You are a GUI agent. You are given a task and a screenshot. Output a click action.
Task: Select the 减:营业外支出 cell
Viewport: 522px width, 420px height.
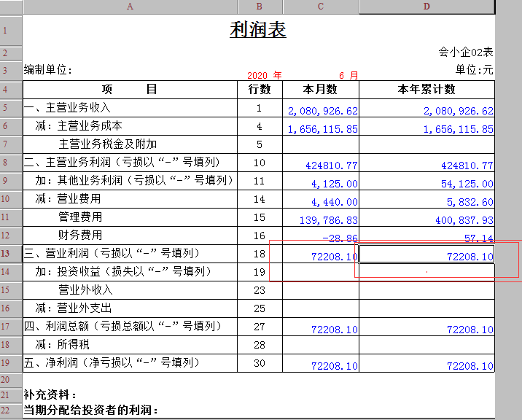click(x=130, y=308)
